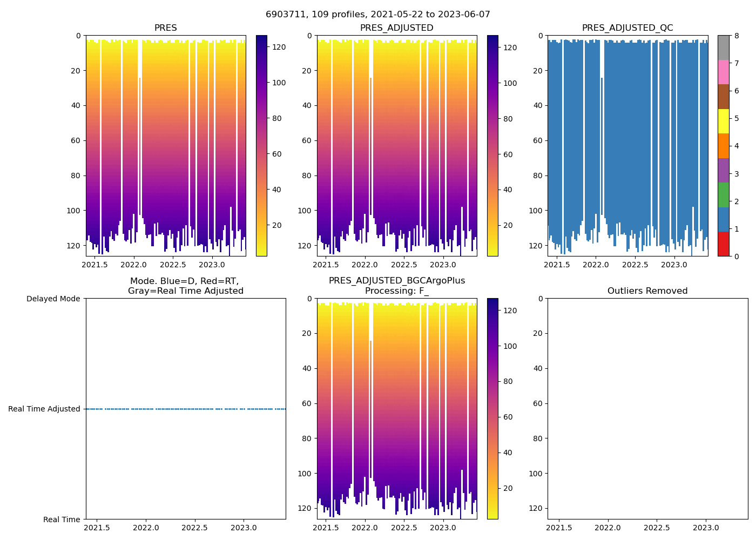Select the gray top segment of QC colorbar

point(723,48)
